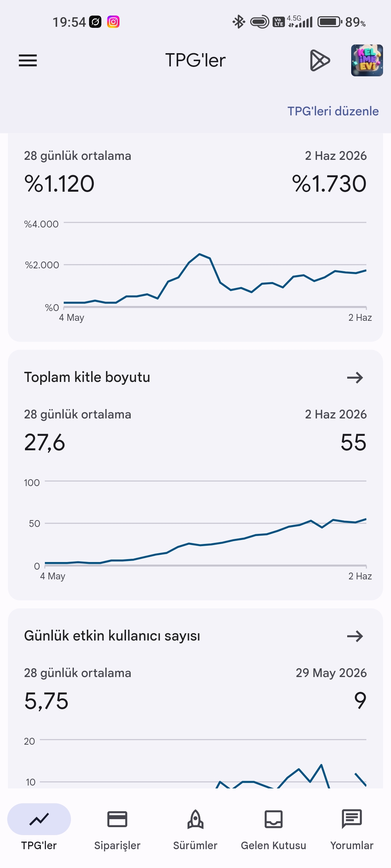Tap the %1.730 value for 2 Haz 2026

tap(329, 184)
